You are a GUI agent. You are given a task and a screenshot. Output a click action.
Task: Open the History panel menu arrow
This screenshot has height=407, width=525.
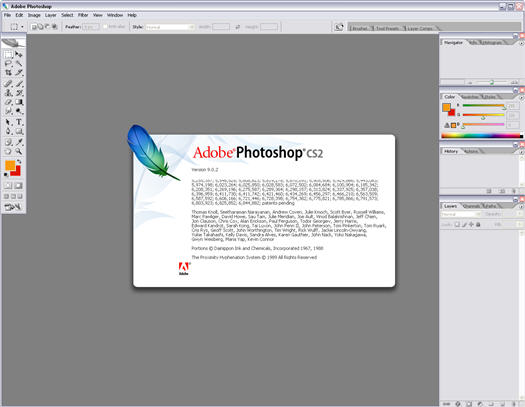(x=521, y=152)
